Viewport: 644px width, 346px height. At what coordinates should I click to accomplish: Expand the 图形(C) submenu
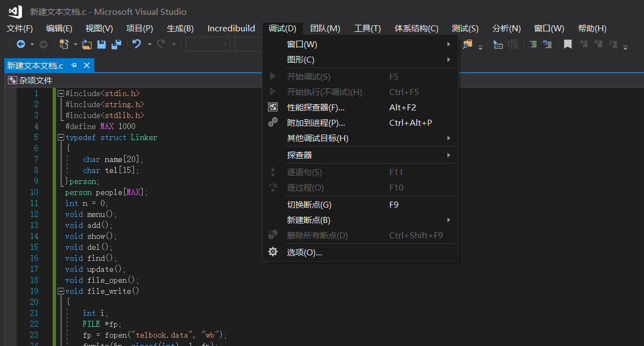point(449,59)
